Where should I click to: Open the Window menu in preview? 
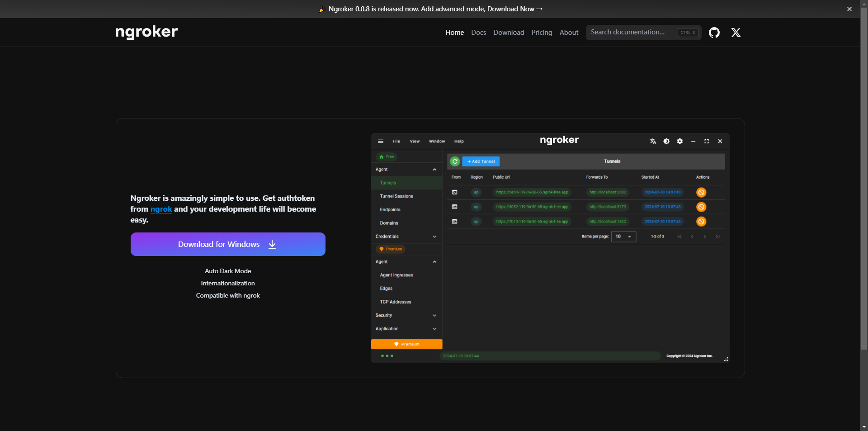437,141
